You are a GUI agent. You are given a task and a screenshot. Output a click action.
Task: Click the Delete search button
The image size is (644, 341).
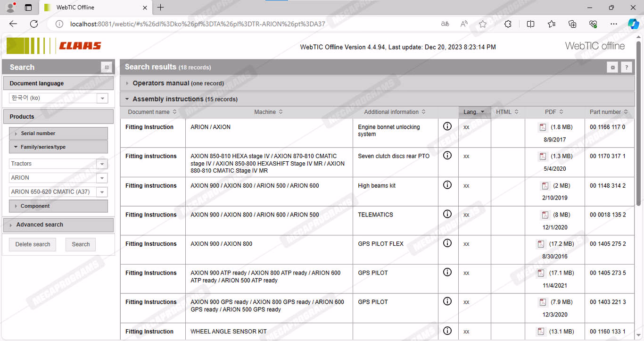33,244
